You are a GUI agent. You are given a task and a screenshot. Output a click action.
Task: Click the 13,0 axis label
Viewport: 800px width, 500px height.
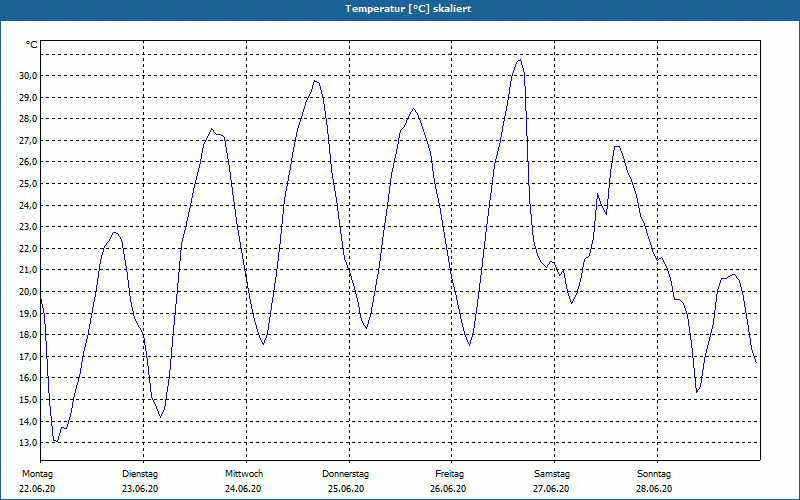pyautogui.click(x=28, y=442)
